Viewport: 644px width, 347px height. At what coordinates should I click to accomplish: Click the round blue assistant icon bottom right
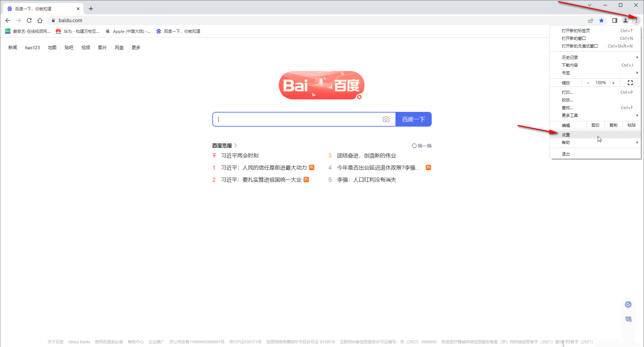[628, 304]
